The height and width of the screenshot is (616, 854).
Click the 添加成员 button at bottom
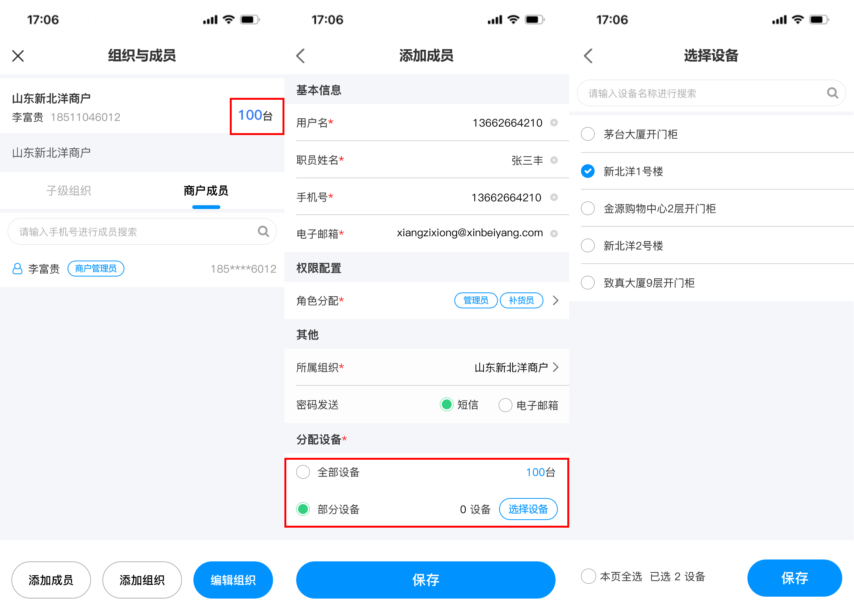pyautogui.click(x=51, y=580)
